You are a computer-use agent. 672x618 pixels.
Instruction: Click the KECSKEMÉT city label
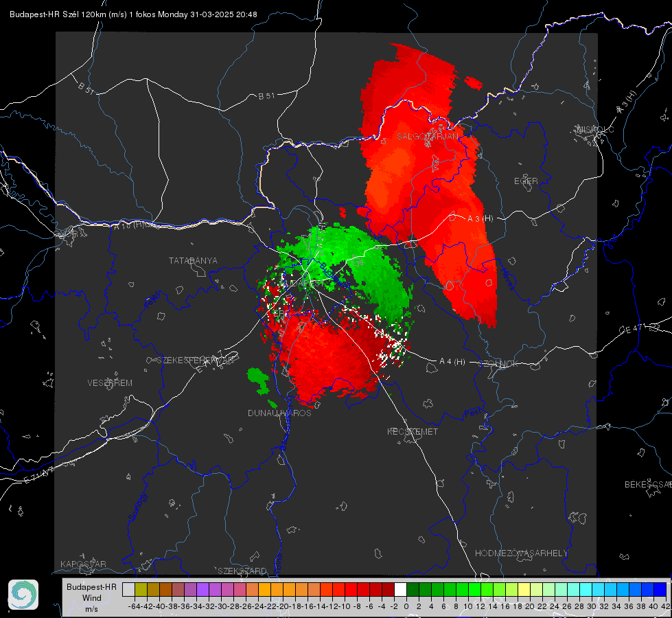point(413,431)
